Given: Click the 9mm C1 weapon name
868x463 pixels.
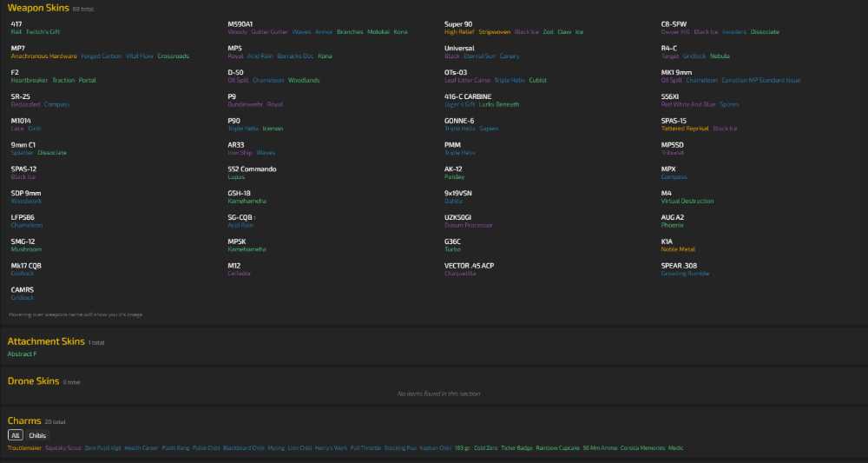Looking at the screenshot, I should (x=23, y=145).
